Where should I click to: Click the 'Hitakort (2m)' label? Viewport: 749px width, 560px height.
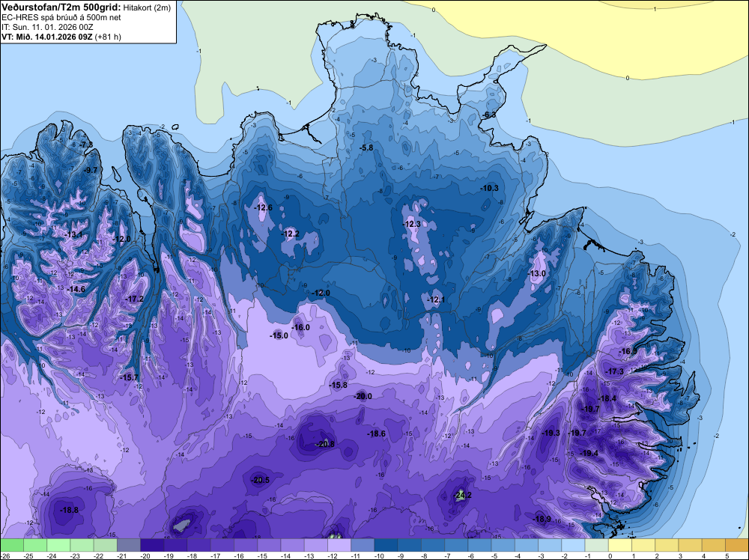147,7
